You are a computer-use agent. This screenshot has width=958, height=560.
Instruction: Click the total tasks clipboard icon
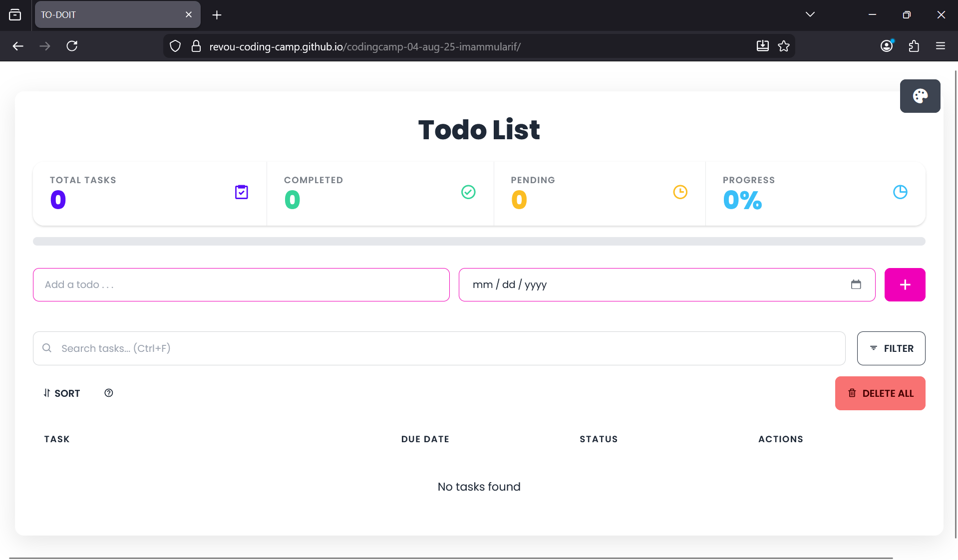click(x=242, y=192)
